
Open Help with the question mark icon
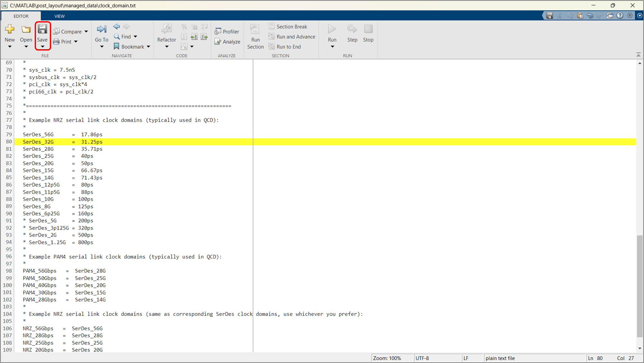tap(620, 16)
